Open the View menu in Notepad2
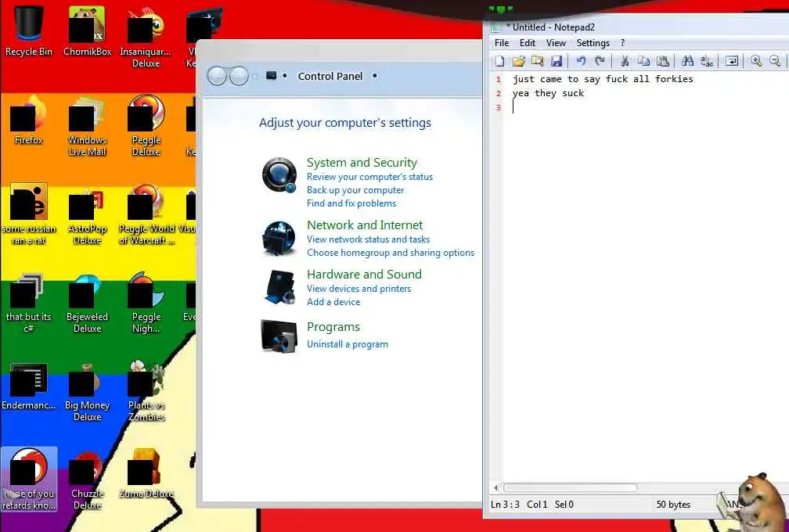Image resolution: width=789 pixels, height=532 pixels. 556,43
